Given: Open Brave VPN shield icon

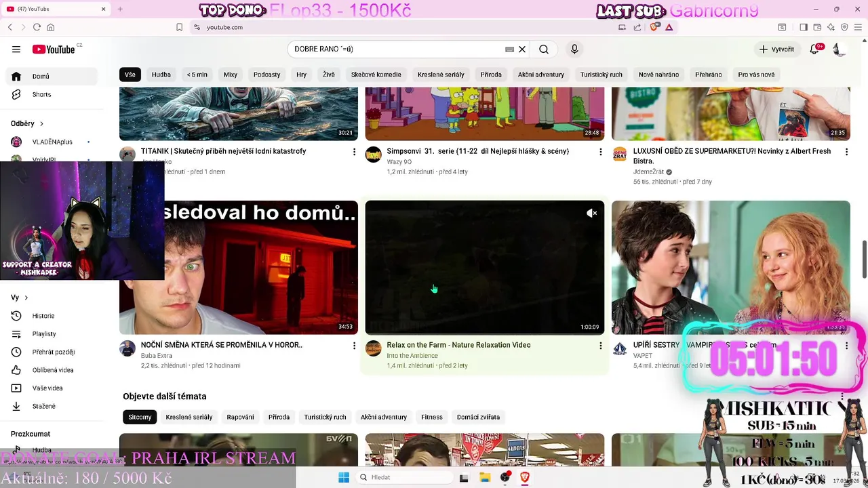Looking at the screenshot, I should (844, 27).
